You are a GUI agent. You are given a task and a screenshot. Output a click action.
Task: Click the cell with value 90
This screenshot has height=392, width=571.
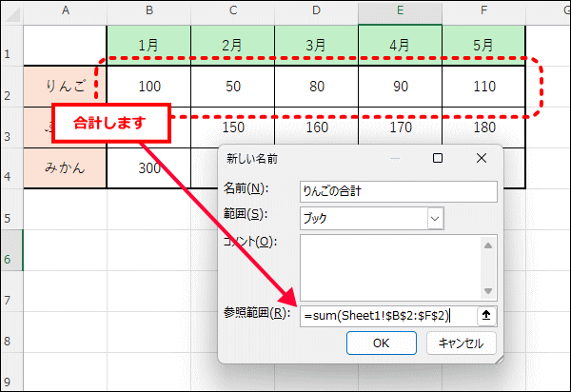point(401,87)
